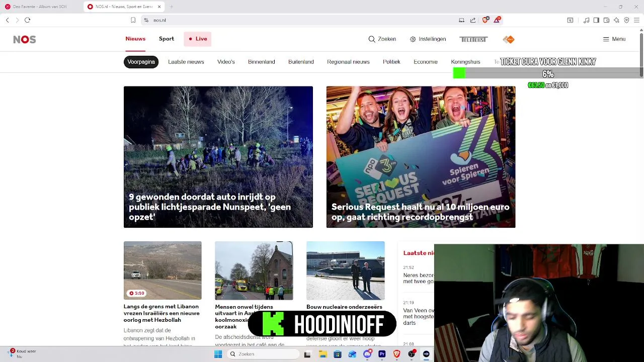The height and width of the screenshot is (362, 644).
Task: Open OBS Studio from the taskbar
Action: [412, 354]
